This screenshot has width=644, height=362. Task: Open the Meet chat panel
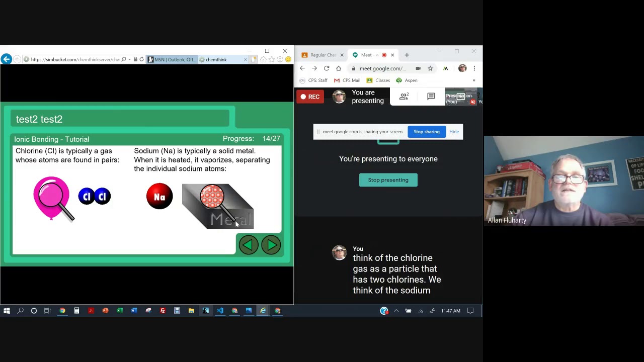pos(431,96)
